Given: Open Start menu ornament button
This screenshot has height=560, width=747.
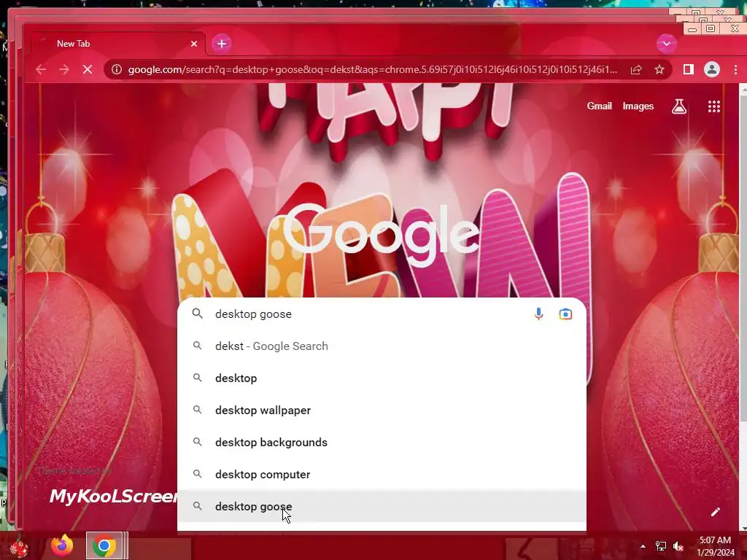Looking at the screenshot, I should pos(19,546).
